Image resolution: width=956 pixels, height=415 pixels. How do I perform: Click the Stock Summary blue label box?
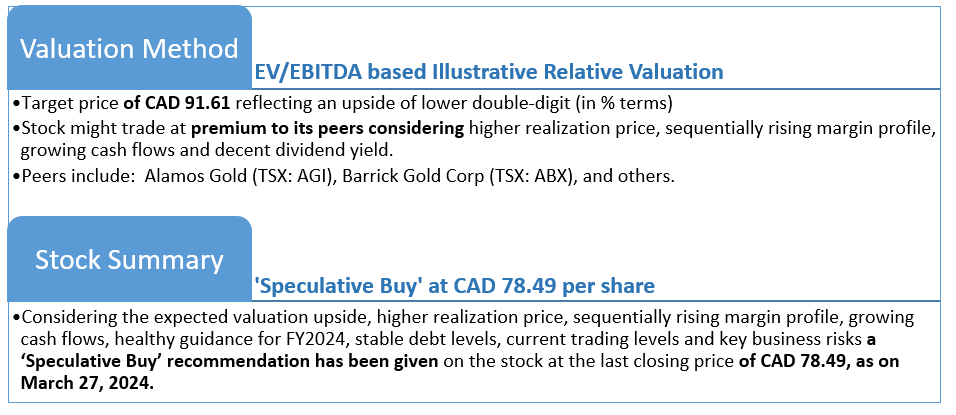(129, 259)
